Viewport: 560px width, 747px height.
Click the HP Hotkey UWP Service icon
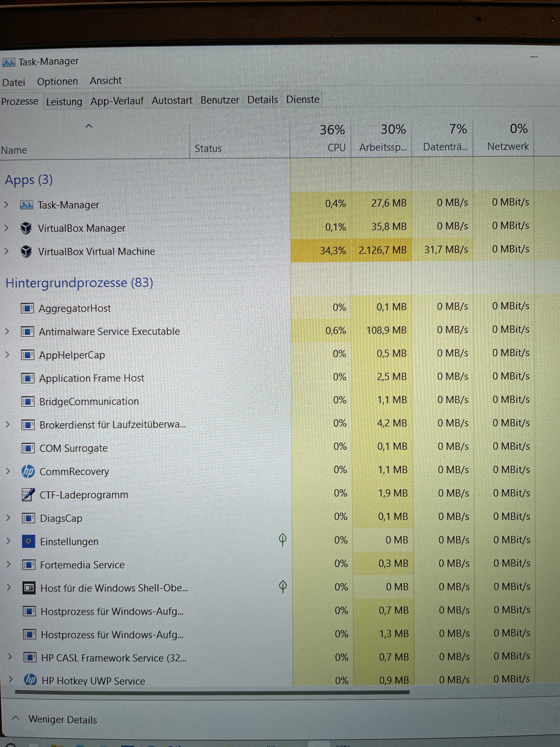coord(30,680)
